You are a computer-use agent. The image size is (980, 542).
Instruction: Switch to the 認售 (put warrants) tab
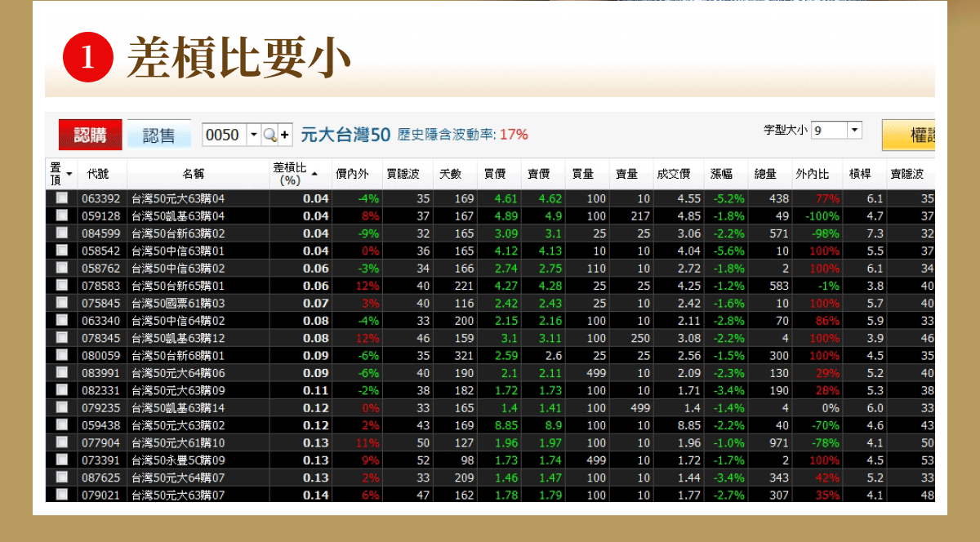pyautogui.click(x=158, y=135)
